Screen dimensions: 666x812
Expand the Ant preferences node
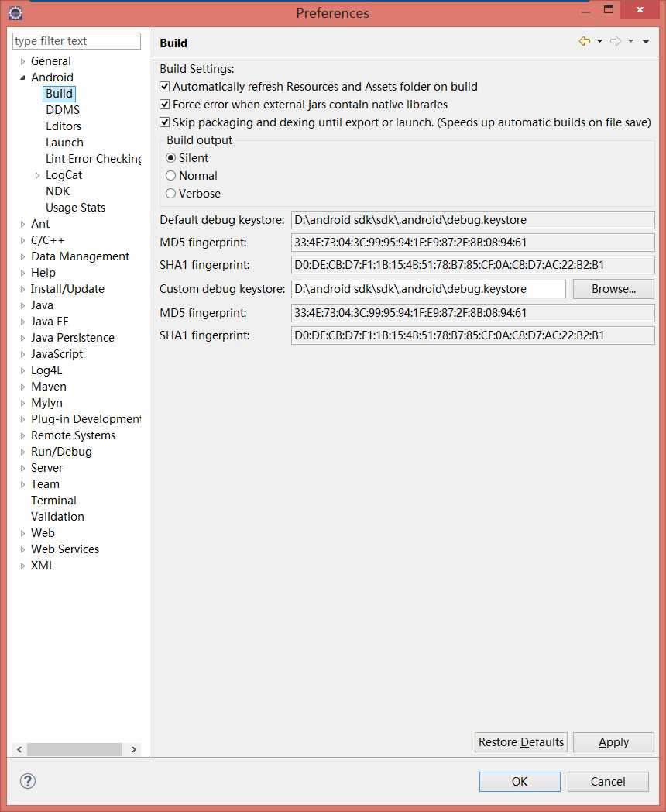[x=22, y=224]
